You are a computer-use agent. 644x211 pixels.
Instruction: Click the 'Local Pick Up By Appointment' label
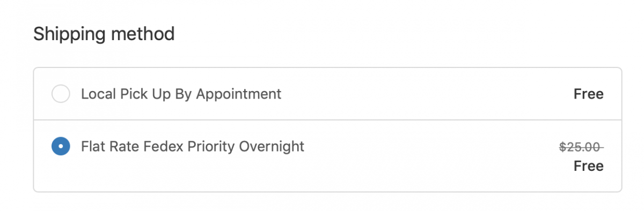point(181,94)
